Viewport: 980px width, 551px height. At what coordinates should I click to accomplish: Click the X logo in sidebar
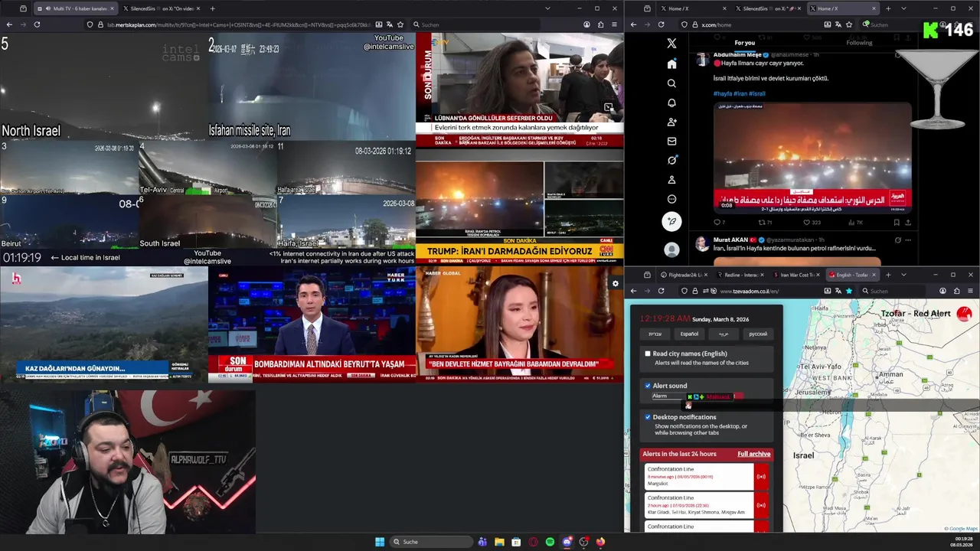671,44
